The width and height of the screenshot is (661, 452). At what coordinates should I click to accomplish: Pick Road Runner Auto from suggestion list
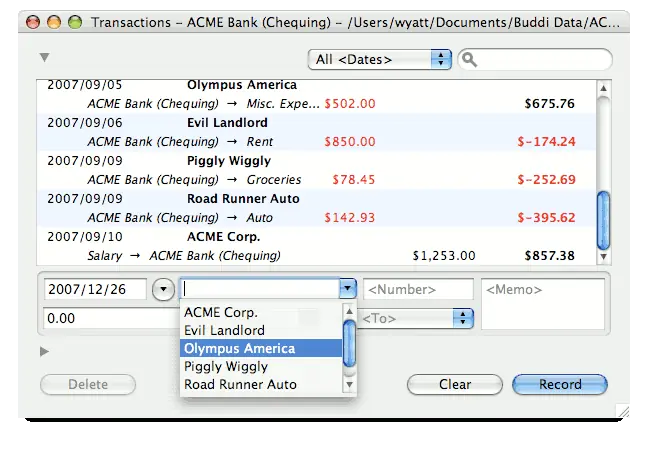coord(261,384)
